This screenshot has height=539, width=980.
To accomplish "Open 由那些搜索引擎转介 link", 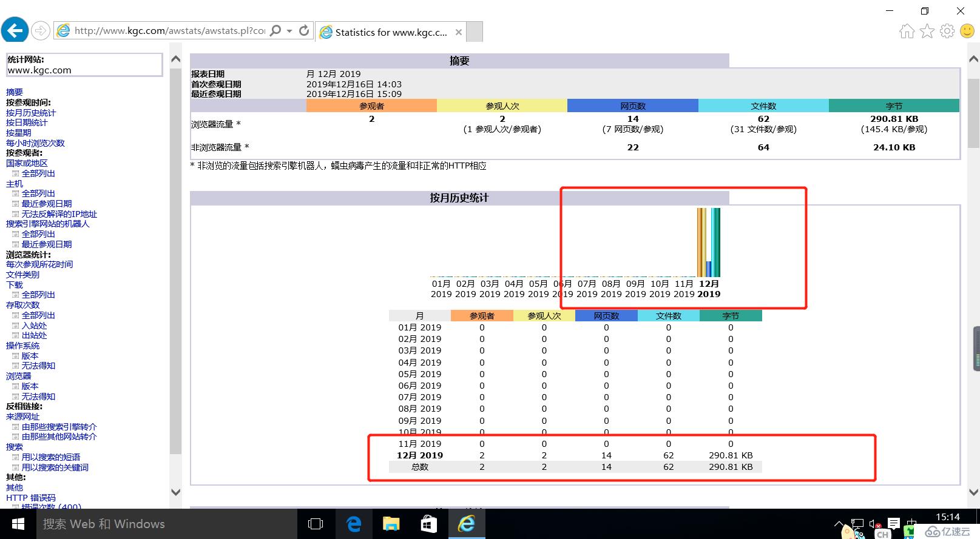I will pyautogui.click(x=59, y=427).
